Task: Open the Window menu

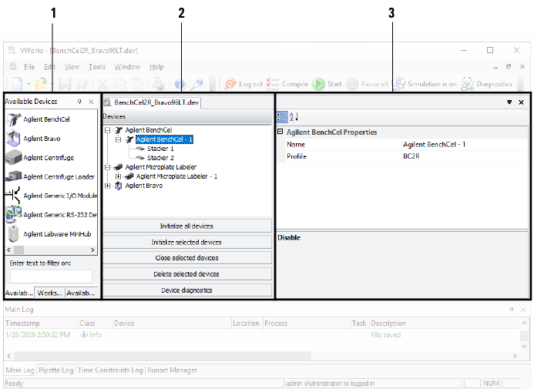Action: point(127,67)
